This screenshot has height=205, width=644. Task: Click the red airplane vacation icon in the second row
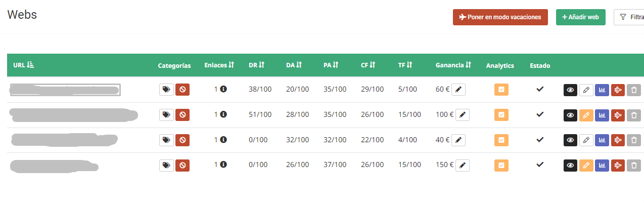click(x=618, y=115)
